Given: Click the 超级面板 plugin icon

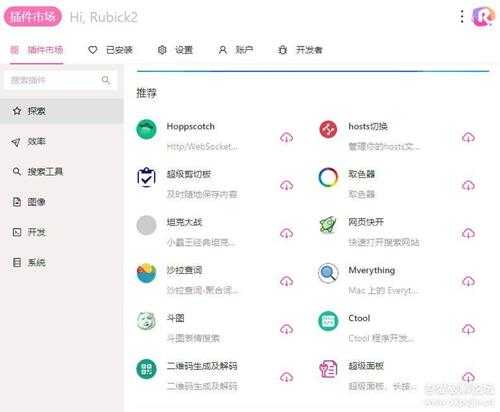Looking at the screenshot, I should coord(328,369).
